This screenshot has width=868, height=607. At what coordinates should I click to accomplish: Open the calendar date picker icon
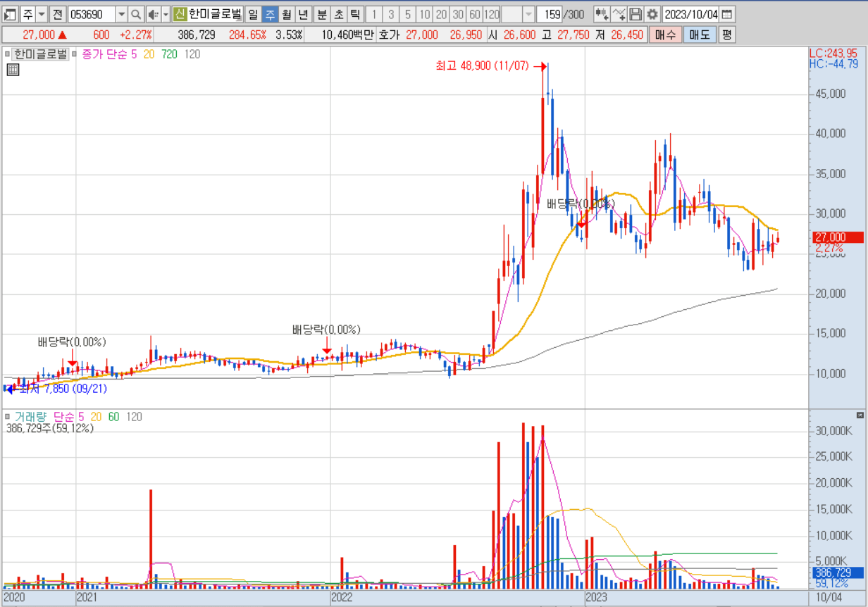727,14
